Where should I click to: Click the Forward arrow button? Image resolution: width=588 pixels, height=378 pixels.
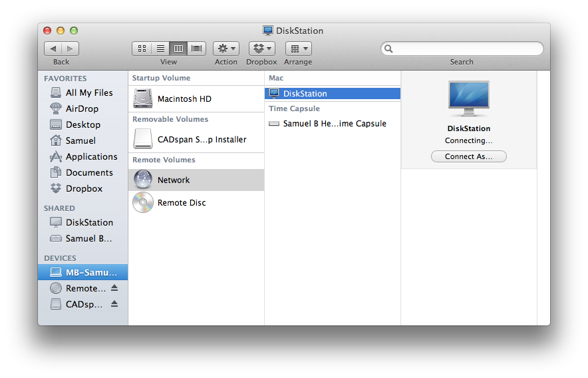[70, 49]
